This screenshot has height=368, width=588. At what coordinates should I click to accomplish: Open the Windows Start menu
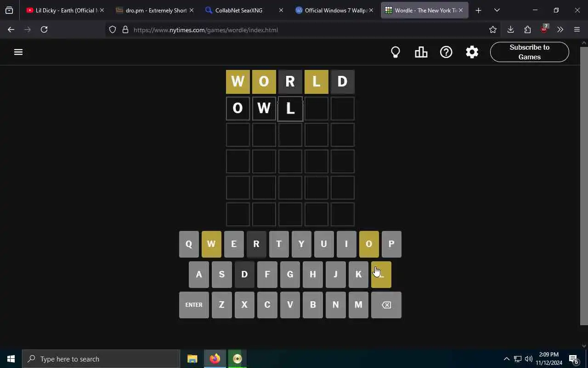[x=11, y=359]
